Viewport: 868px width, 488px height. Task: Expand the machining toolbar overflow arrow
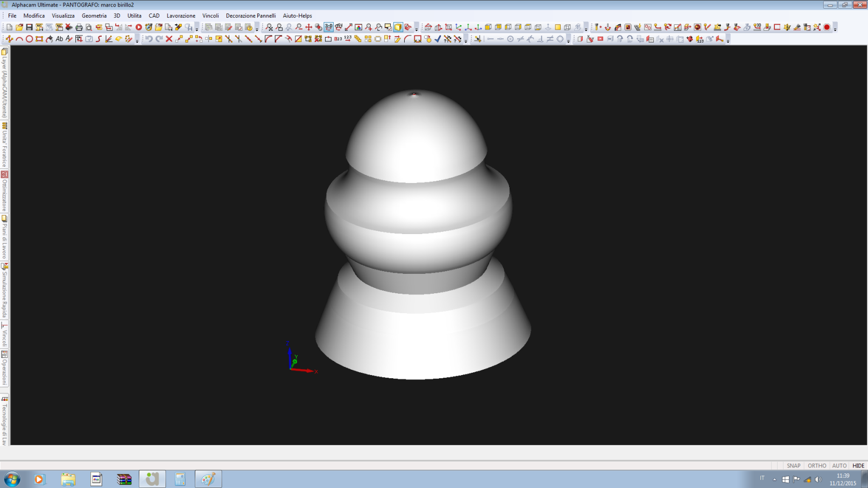[835, 28]
